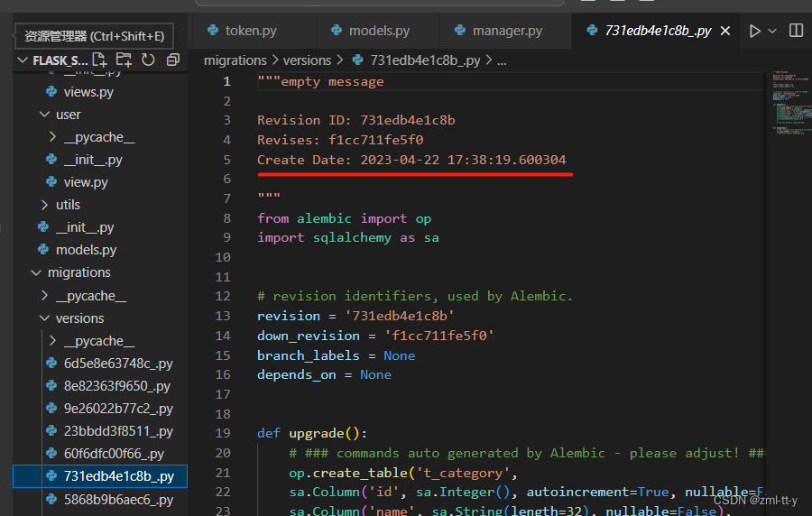
Task: Click Python icon on token.py tab
Action: [x=213, y=31]
